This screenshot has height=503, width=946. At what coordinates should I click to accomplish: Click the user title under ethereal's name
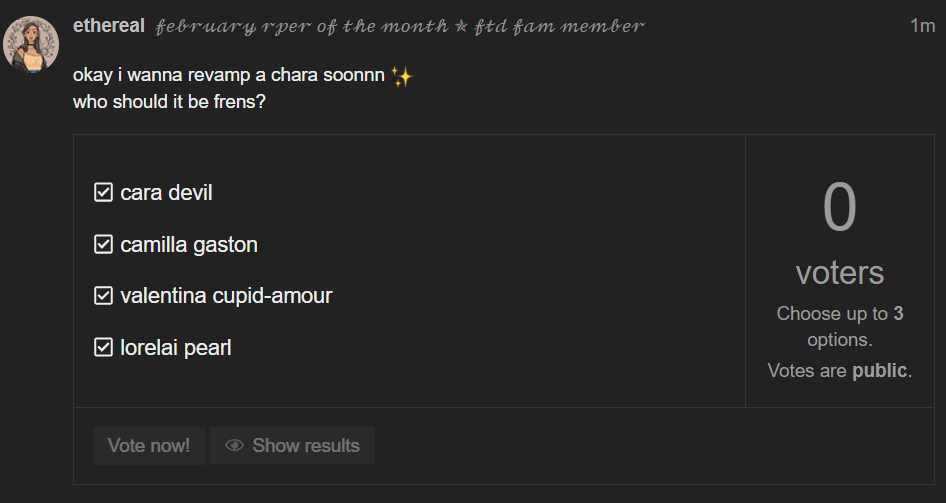click(400, 27)
